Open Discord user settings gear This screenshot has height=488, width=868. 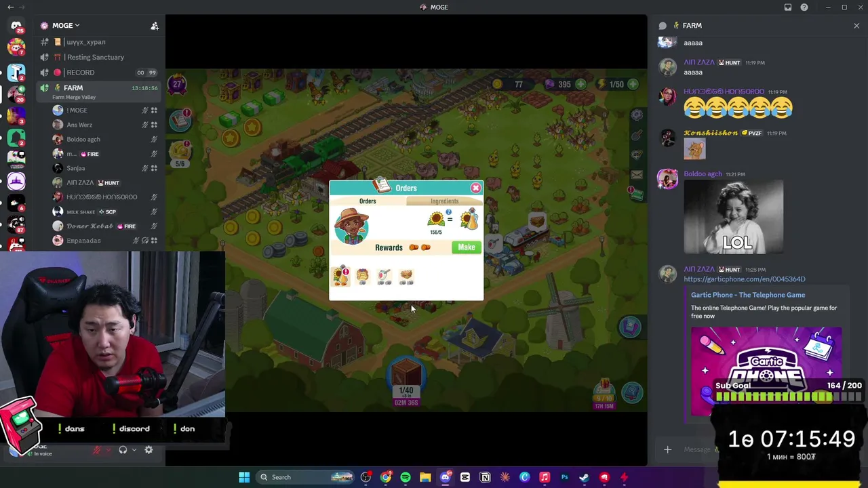pos(149,450)
